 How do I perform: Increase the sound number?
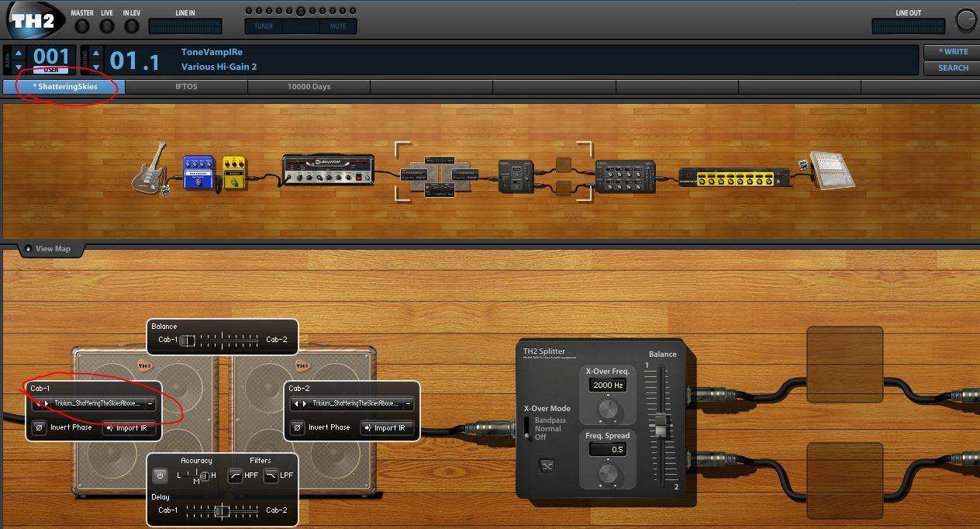click(96, 52)
